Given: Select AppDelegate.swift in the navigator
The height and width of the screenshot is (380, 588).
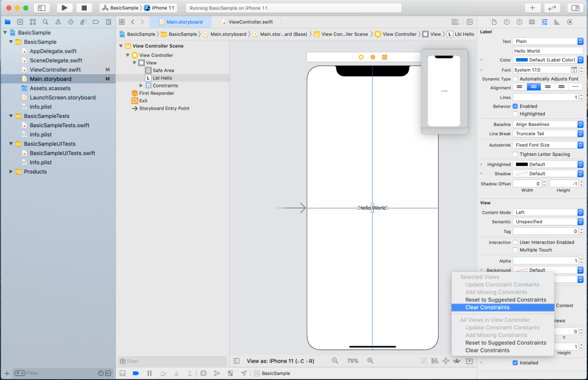Looking at the screenshot, I should coord(52,51).
